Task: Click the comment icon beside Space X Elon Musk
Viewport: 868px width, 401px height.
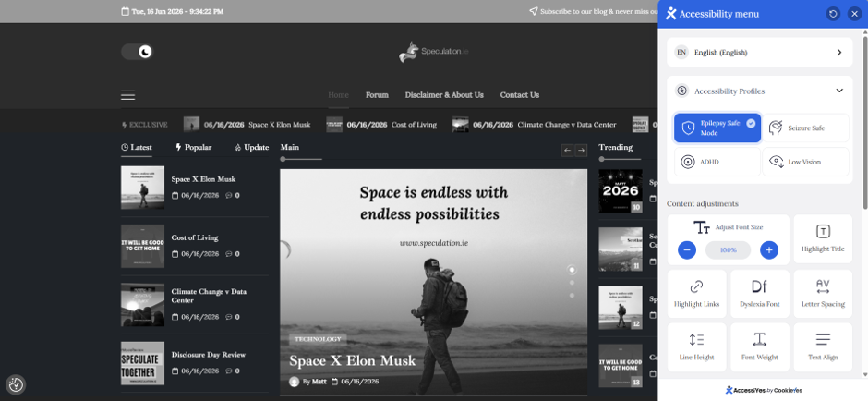Action: 229,196
